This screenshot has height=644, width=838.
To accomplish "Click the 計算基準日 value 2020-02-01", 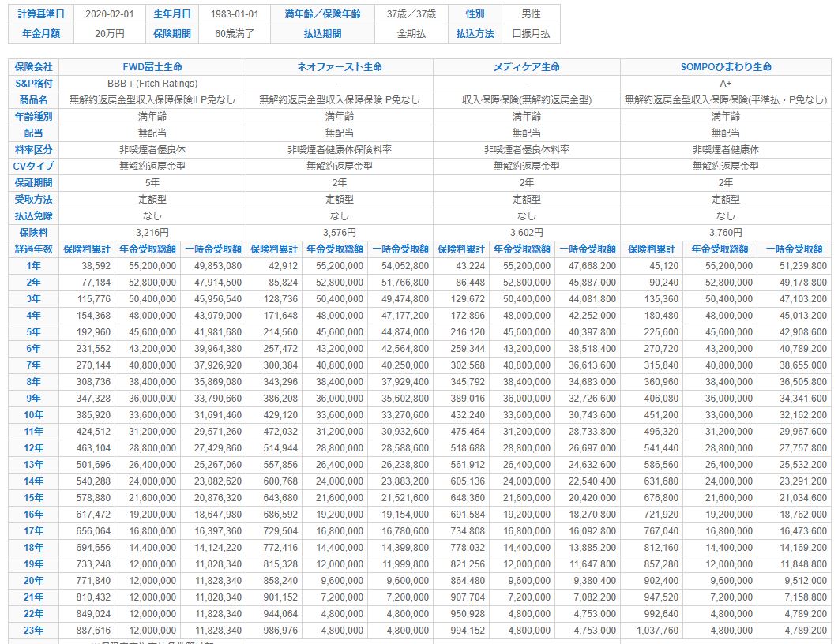I will click(110, 14).
